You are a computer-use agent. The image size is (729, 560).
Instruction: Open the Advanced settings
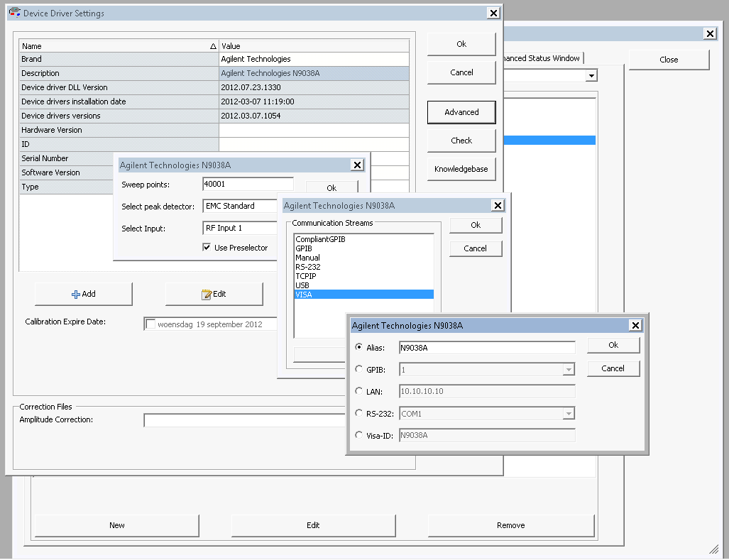tap(461, 112)
